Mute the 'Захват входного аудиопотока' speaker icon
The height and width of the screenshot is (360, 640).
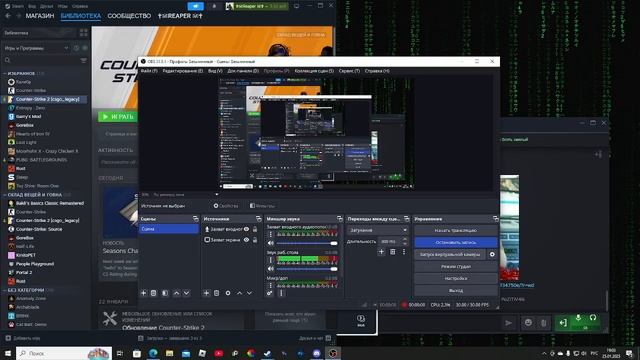271,243
